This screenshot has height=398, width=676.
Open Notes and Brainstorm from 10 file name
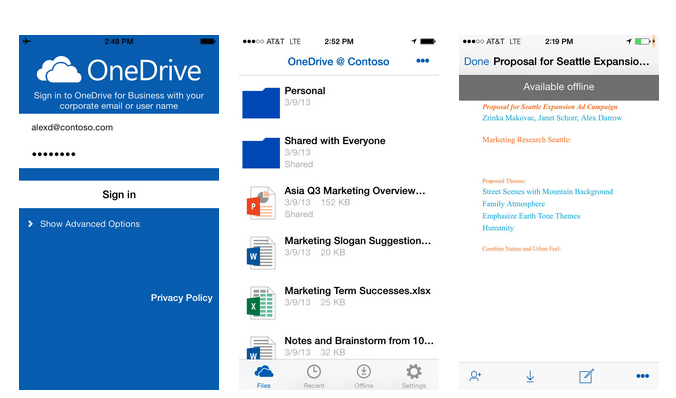point(359,341)
